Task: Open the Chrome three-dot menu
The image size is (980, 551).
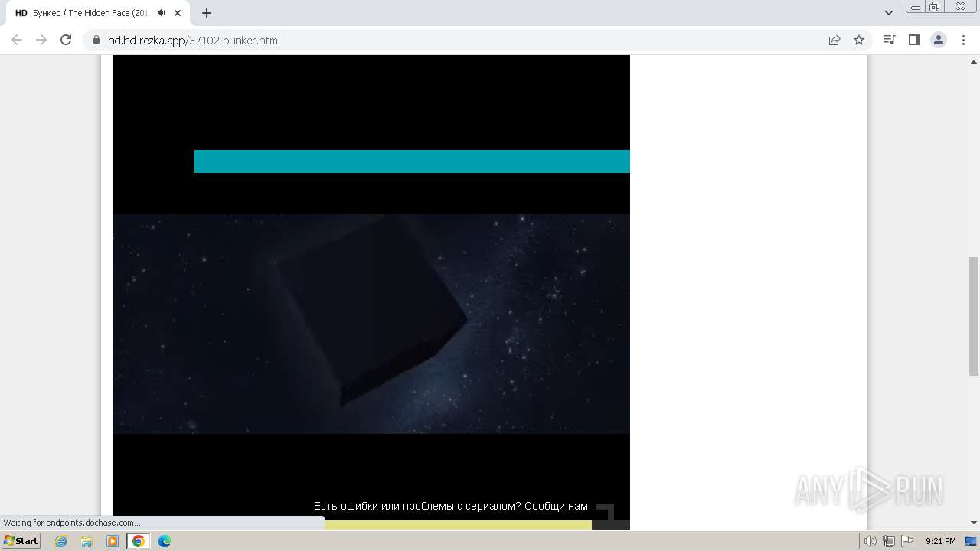Action: pos(963,40)
